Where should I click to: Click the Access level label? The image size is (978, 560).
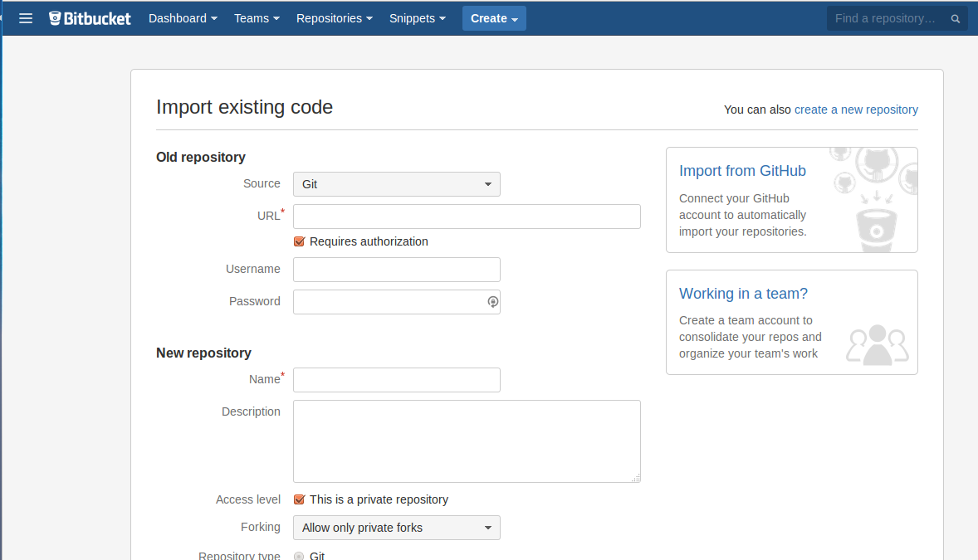point(248,499)
